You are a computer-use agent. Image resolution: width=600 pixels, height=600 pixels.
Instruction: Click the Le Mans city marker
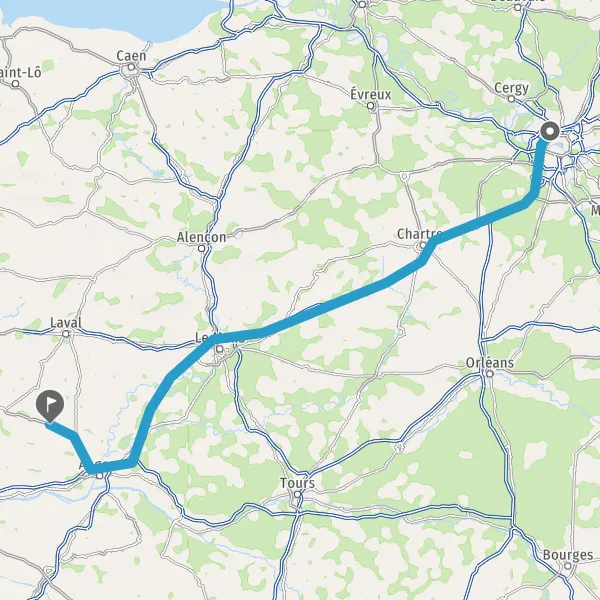point(220,349)
